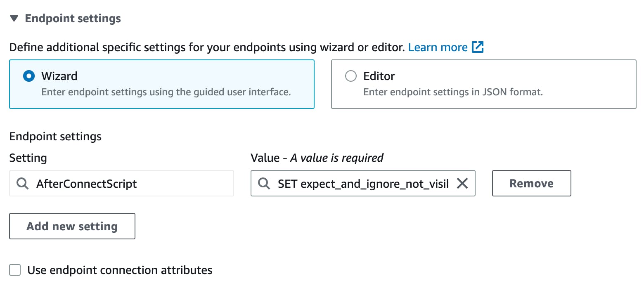Focus the AfterConnectScript setting field
The height and width of the screenshot is (293, 644).
click(x=122, y=183)
